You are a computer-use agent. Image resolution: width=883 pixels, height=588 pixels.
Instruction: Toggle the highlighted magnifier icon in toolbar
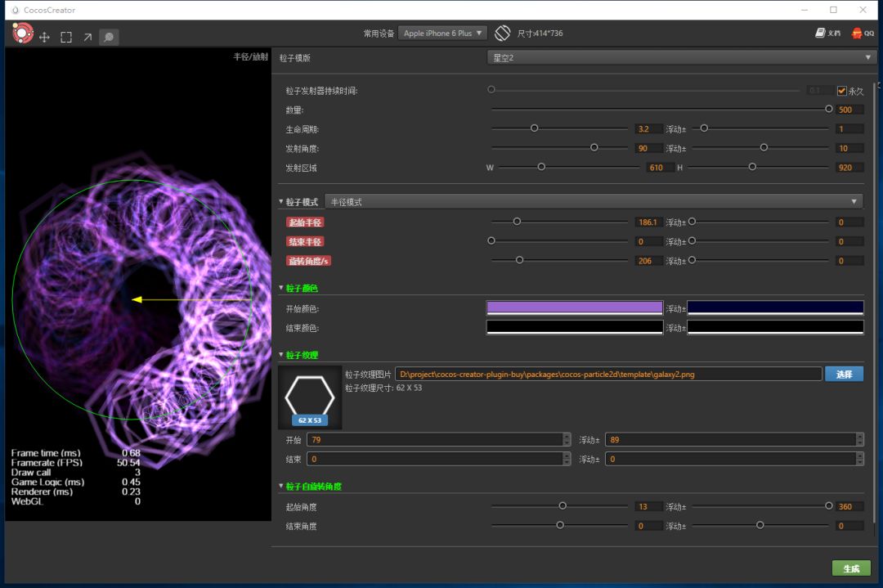coord(109,37)
